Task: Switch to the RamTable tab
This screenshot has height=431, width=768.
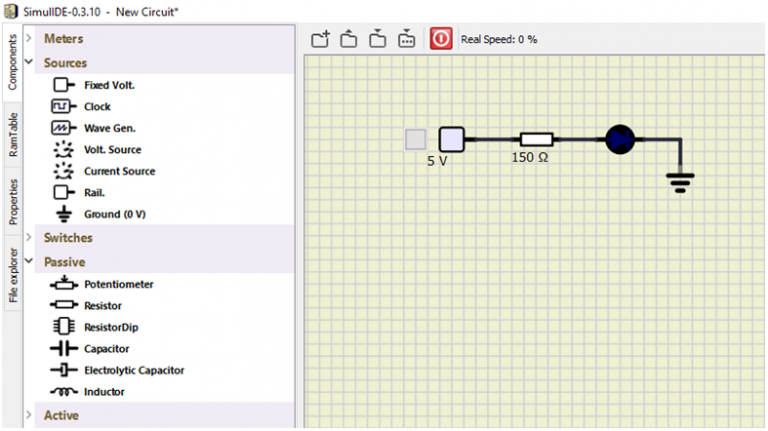Action: pos(13,134)
